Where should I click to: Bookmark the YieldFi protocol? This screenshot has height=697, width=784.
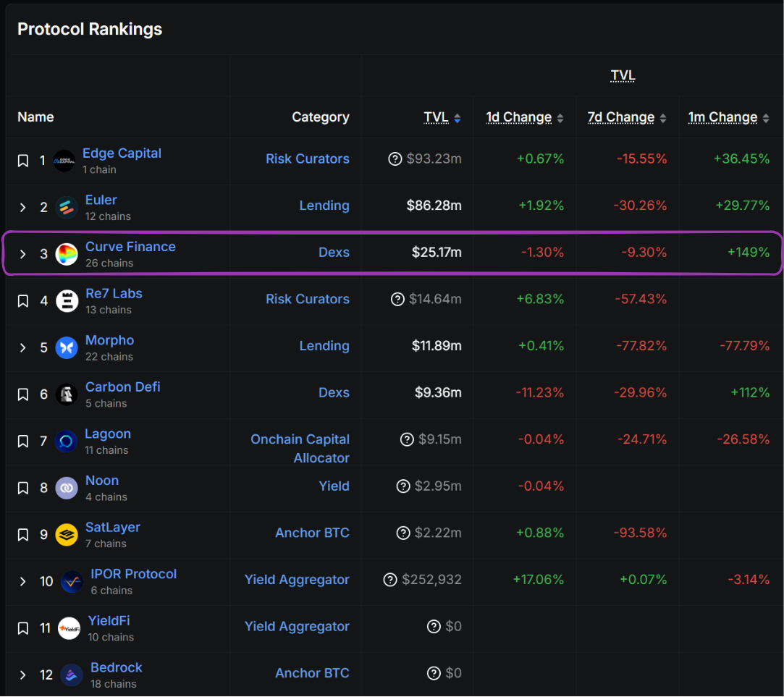[x=23, y=628]
